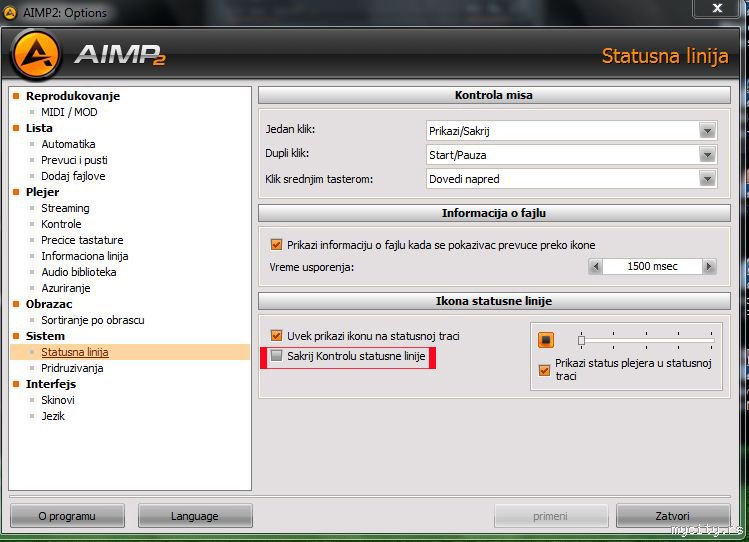749x542 pixels.
Task: Increase delay time with right arrow
Action: (709, 266)
